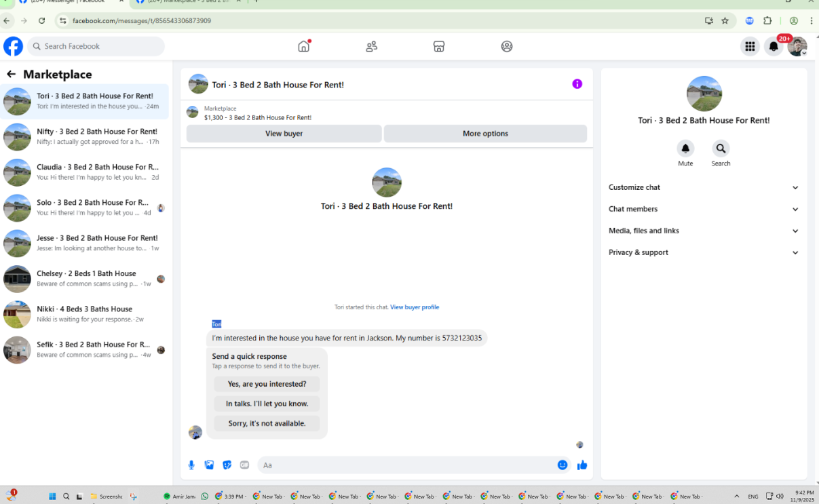This screenshot has width=819, height=504.
Task: Open Nifty conversation in chat list
Action: pos(85,137)
